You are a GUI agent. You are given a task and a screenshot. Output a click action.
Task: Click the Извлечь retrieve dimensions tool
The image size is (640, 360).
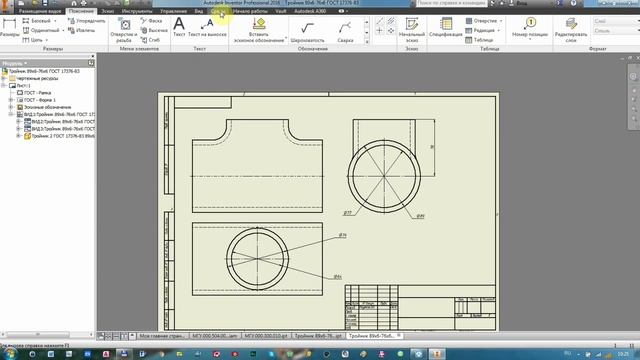point(81,30)
